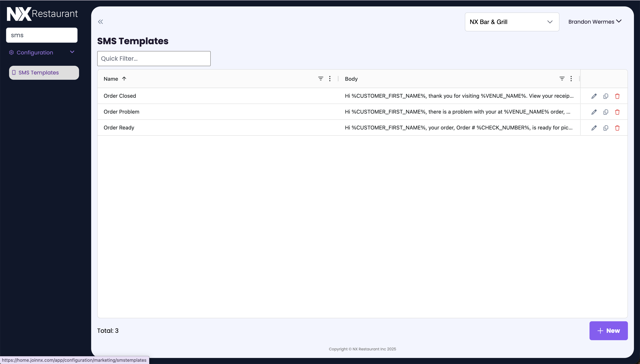The image size is (640, 364).
Task: Copy the Order Problem template
Action: tap(606, 112)
